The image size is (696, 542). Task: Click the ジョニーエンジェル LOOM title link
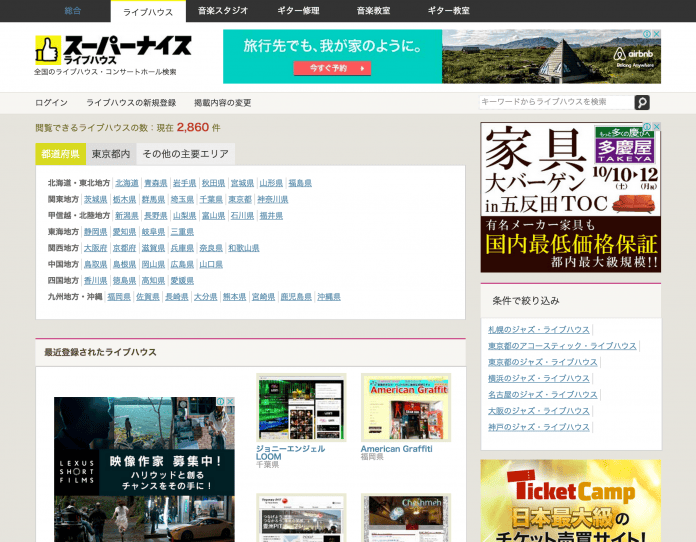pos(291,453)
